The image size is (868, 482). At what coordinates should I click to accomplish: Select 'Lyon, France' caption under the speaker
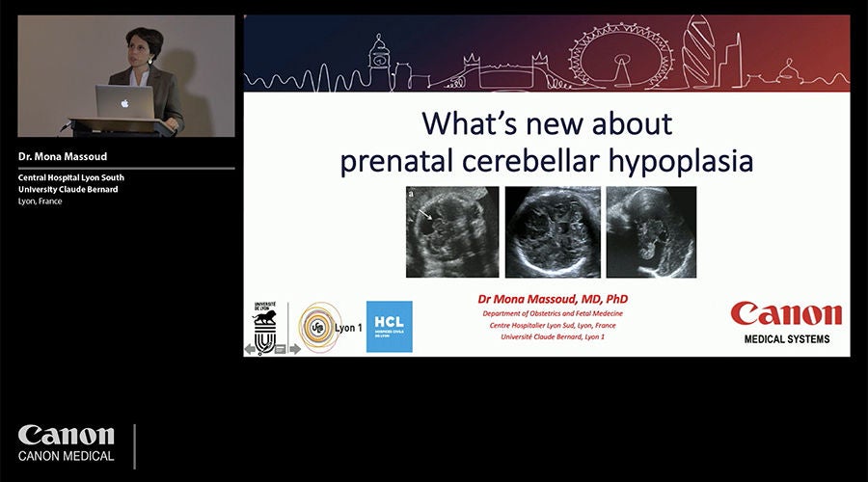coord(40,201)
